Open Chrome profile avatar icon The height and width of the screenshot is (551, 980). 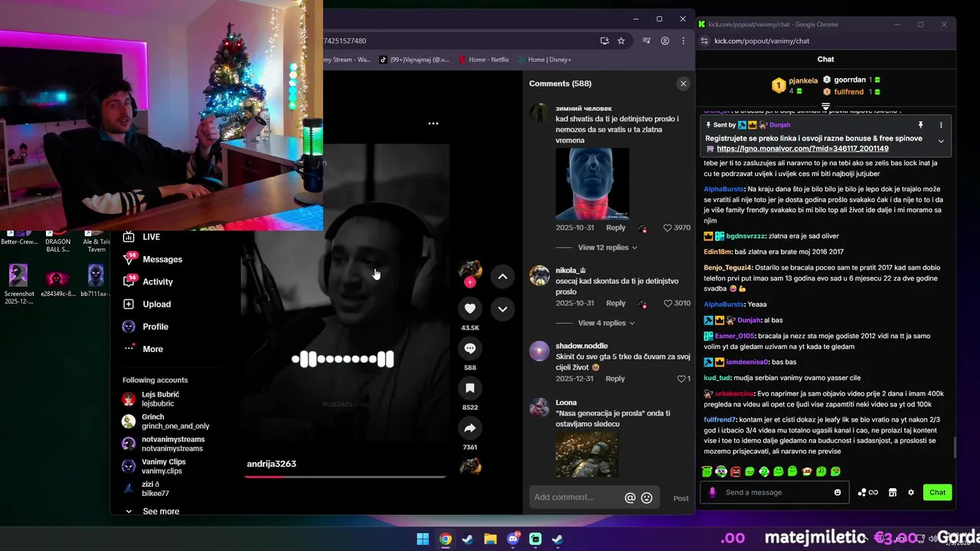click(665, 41)
